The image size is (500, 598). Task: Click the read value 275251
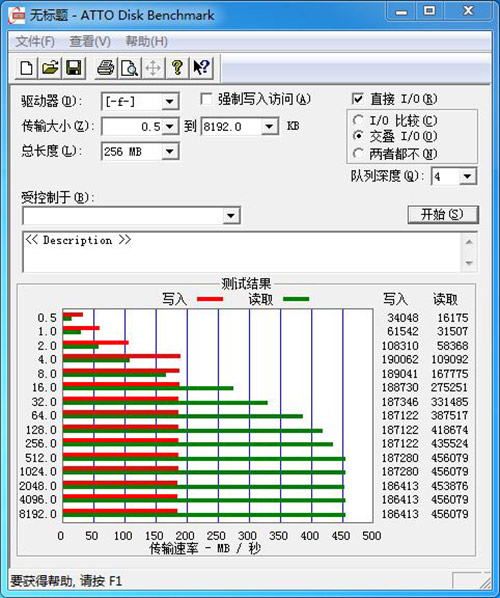449,387
